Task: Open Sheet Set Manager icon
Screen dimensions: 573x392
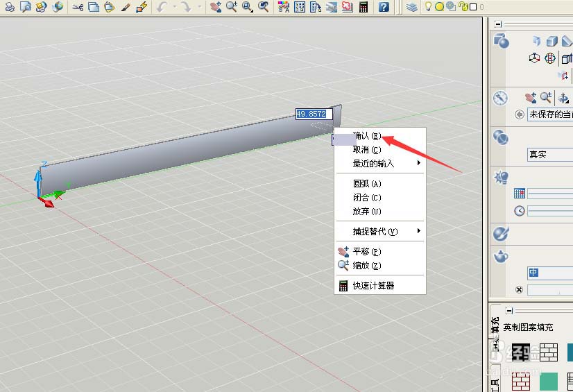Action: [x=332, y=6]
